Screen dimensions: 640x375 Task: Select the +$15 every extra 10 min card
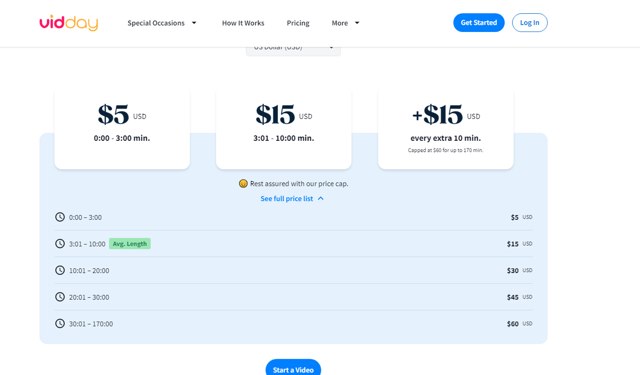(x=446, y=128)
